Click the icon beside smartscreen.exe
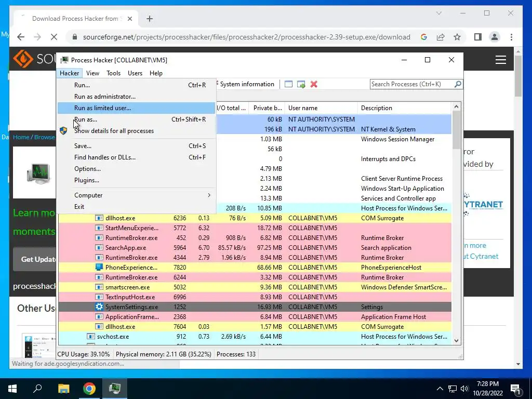The height and width of the screenshot is (399, 532). 99,287
